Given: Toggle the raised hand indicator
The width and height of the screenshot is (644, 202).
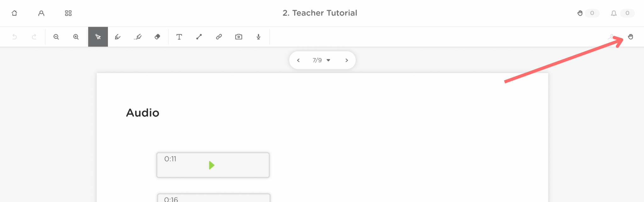Looking at the screenshot, I should (x=580, y=13).
